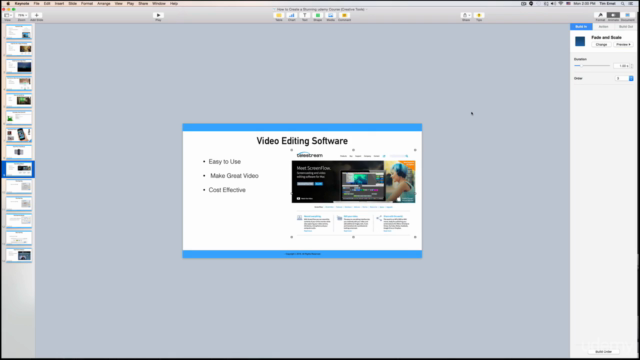The width and height of the screenshot is (640, 360).
Task: Open Notification Center icon
Action: pyautogui.click(x=631, y=3)
